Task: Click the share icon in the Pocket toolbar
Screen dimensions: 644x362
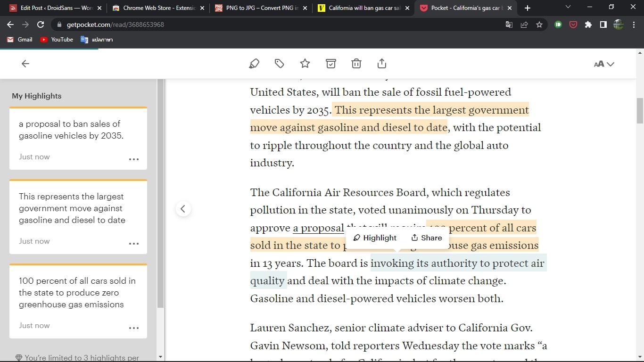Action: coord(382,64)
